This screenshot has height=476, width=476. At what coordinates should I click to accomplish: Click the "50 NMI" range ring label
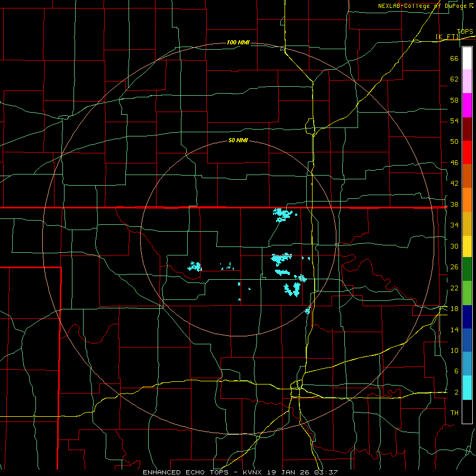click(x=238, y=140)
